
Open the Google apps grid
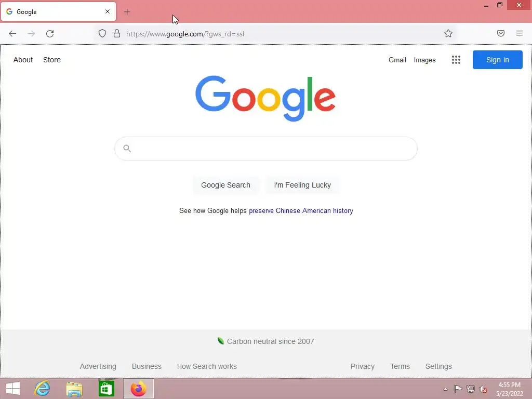456,60
